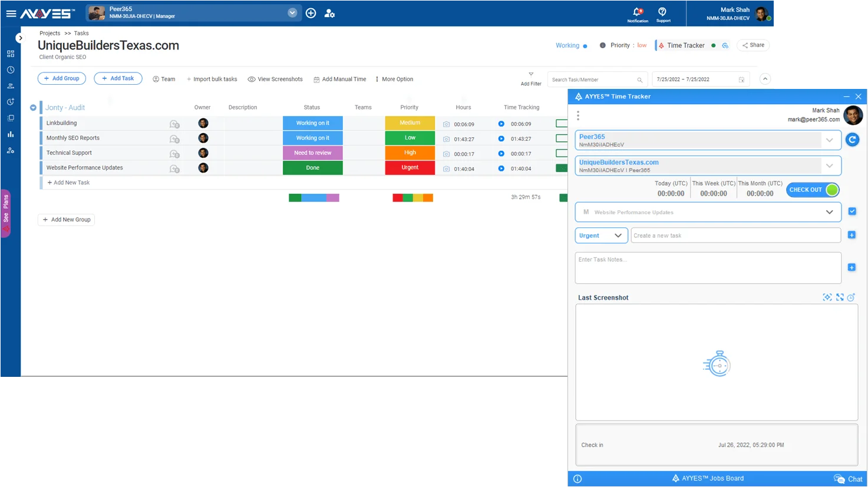Click Add Manual Time
This screenshot has width=868, height=487.
click(340, 79)
